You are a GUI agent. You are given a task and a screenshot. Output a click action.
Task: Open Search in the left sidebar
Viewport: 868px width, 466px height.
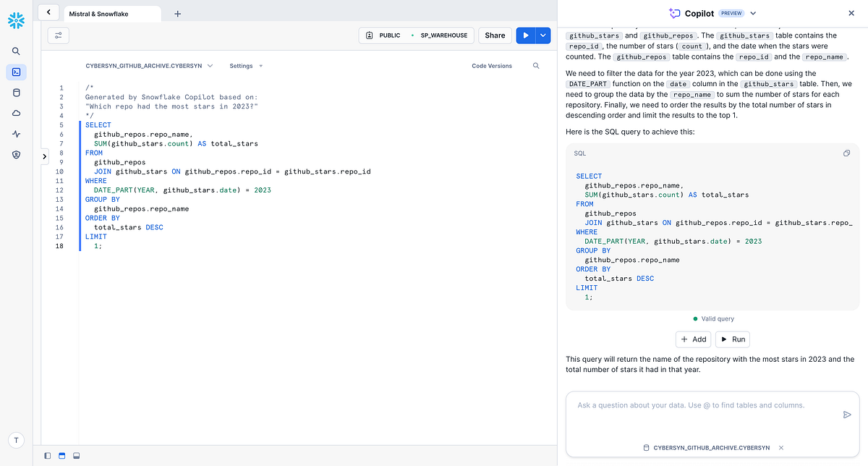point(15,51)
